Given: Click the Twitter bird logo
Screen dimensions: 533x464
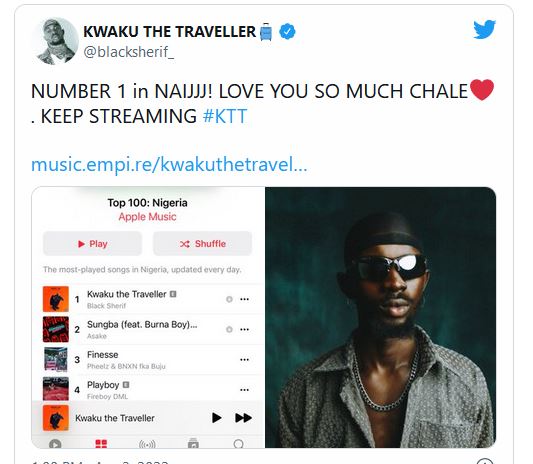Looking at the screenshot, I should [484, 29].
